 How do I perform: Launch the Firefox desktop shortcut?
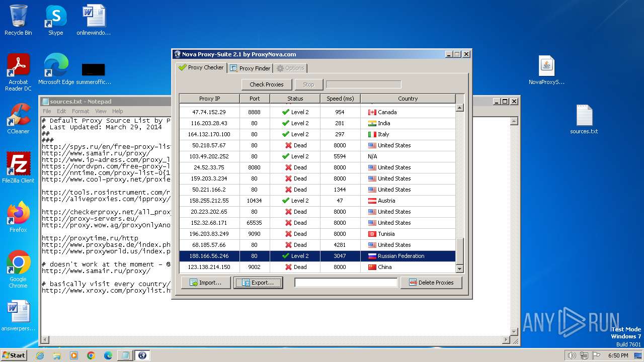point(18,217)
